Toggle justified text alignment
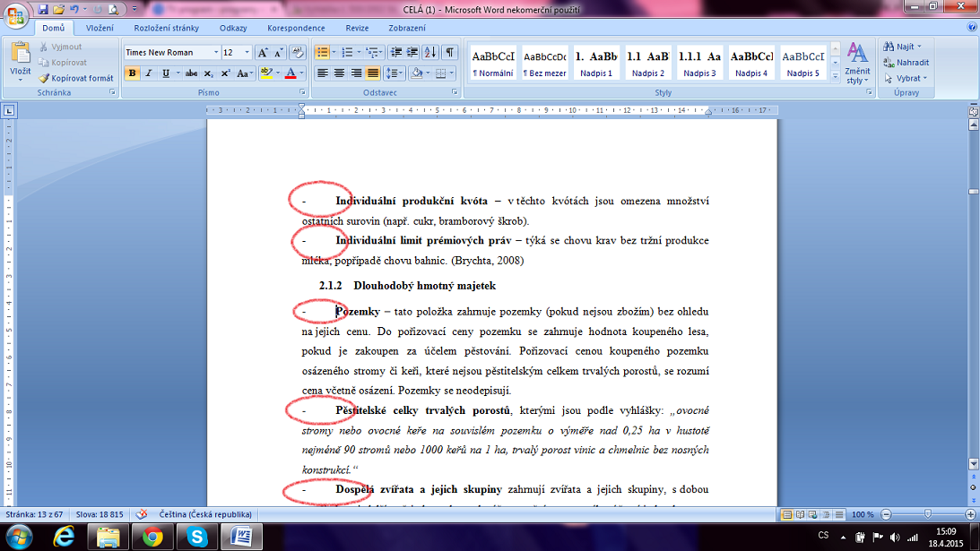Screen dimensions: 980x551 click(x=372, y=73)
